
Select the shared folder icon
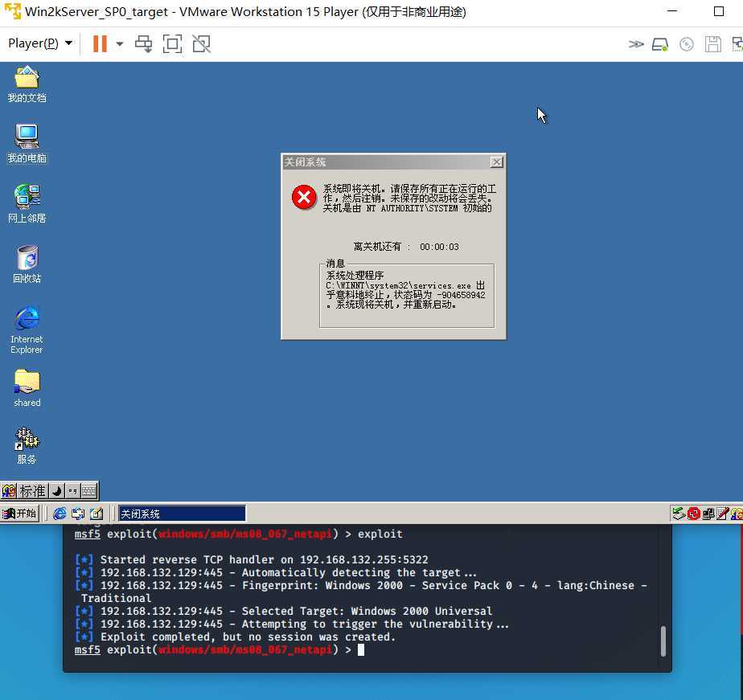27,388
